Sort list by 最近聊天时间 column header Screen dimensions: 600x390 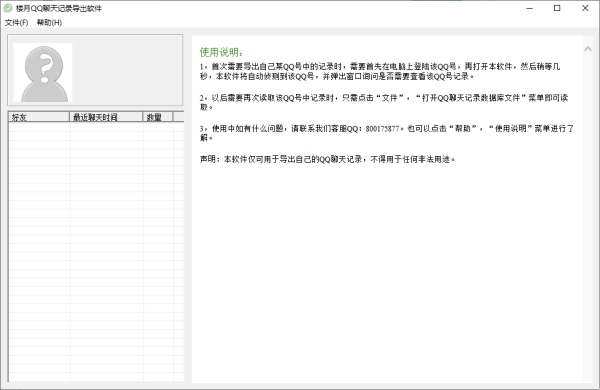(x=106, y=117)
